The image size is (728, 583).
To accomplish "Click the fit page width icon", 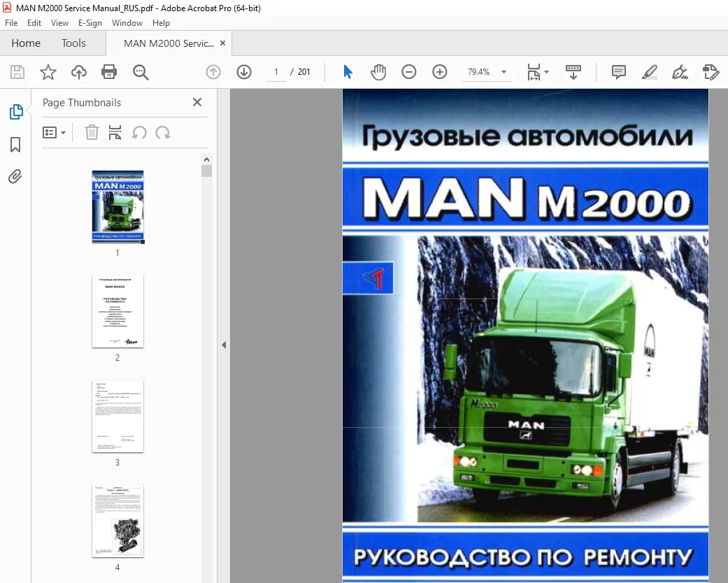I will pyautogui.click(x=534, y=72).
